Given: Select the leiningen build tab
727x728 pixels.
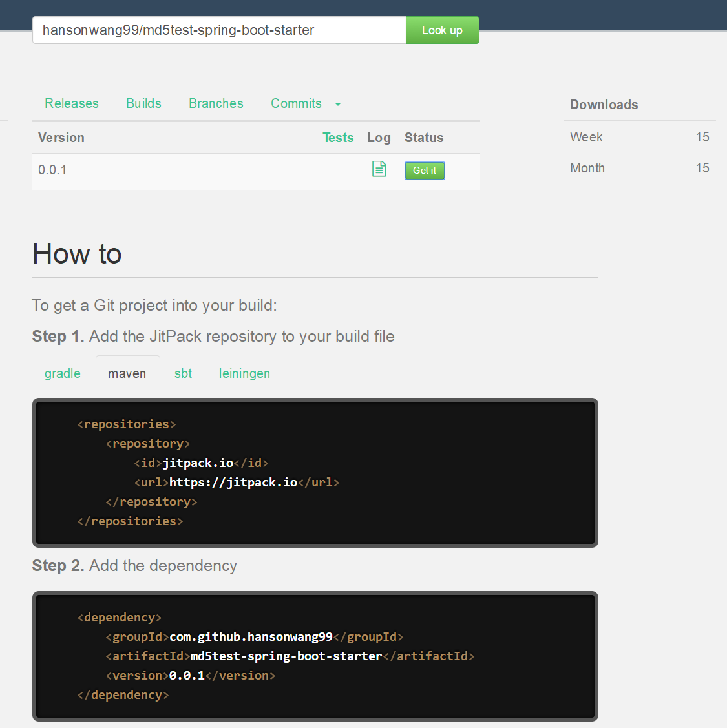Looking at the screenshot, I should point(244,373).
